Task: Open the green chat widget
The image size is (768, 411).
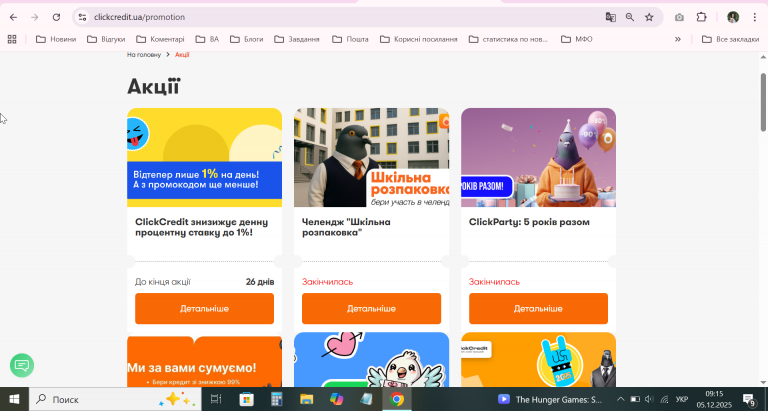Action: [x=22, y=365]
